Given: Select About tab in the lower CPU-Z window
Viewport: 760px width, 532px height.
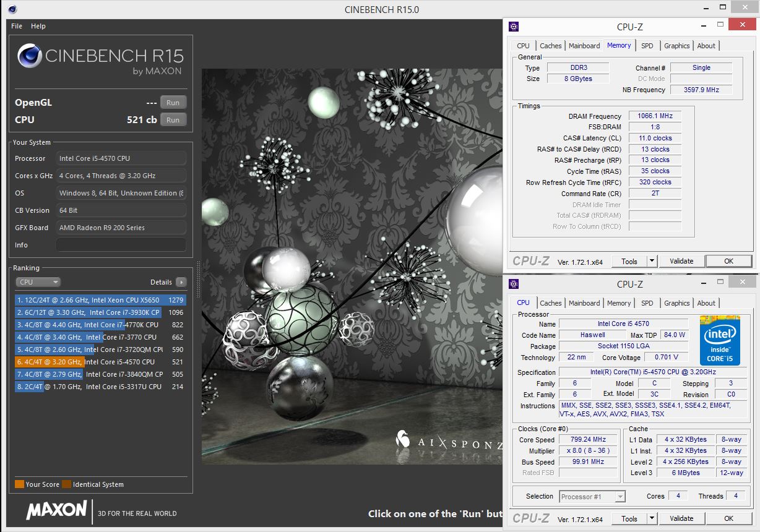Looking at the screenshot, I should 706,303.
